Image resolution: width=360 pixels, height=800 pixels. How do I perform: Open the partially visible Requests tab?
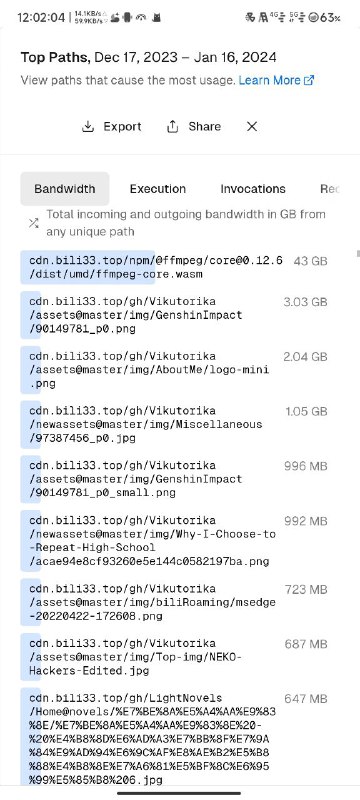[x=329, y=189]
